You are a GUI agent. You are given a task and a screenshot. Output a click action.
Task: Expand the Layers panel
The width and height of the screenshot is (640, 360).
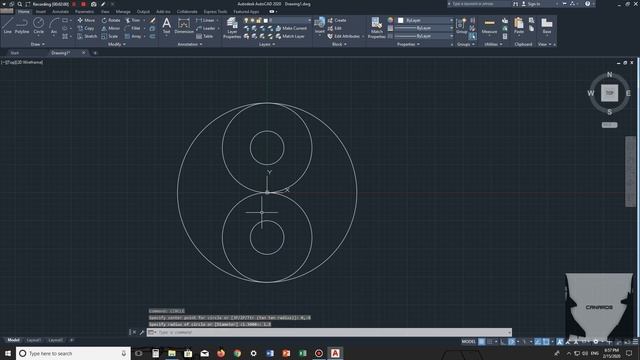click(x=267, y=44)
